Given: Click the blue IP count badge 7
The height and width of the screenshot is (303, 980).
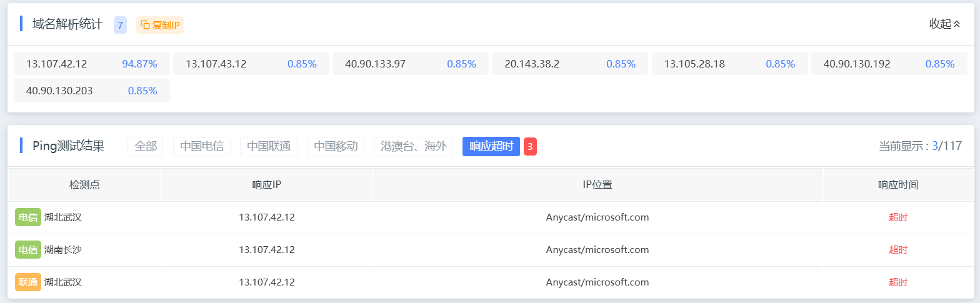Looking at the screenshot, I should click(120, 25).
